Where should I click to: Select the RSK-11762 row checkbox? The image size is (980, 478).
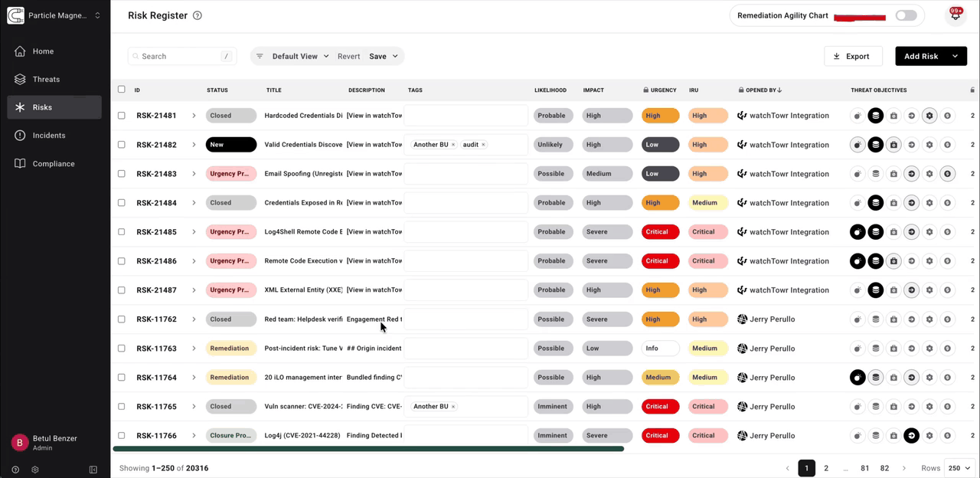121,319
